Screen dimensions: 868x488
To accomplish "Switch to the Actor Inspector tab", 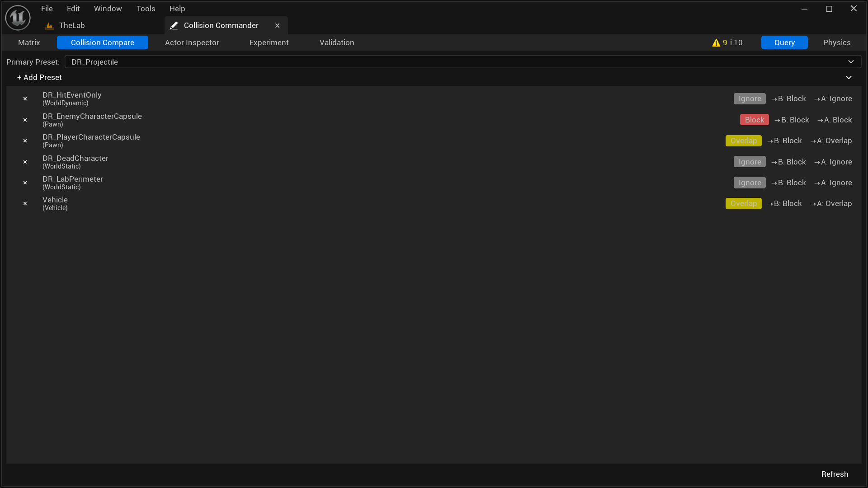I will point(192,42).
